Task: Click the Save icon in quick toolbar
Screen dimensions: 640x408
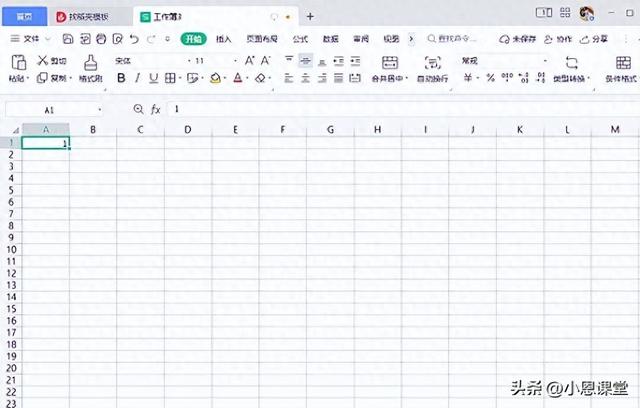Action: [68, 39]
